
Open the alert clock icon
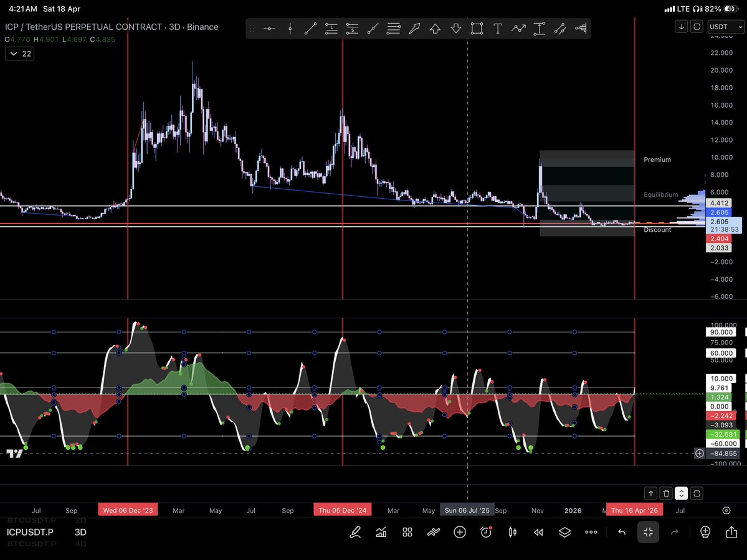(486, 532)
